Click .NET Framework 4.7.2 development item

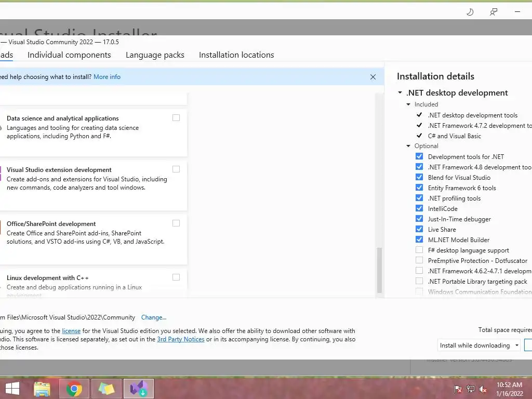pyautogui.click(x=480, y=126)
